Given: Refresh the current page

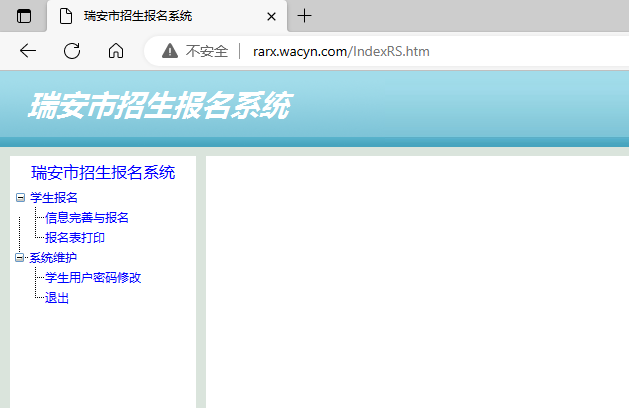Looking at the screenshot, I should tap(72, 51).
